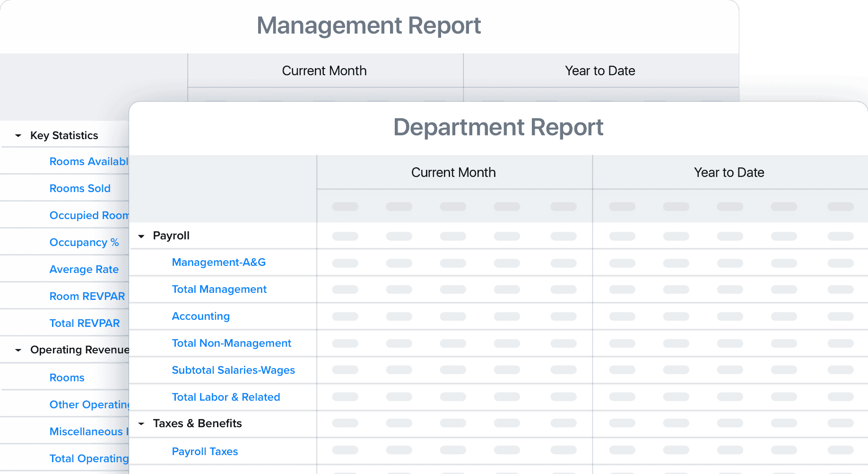Image resolution: width=868 pixels, height=474 pixels.
Task: Open the Total Management link
Action: coord(219,289)
